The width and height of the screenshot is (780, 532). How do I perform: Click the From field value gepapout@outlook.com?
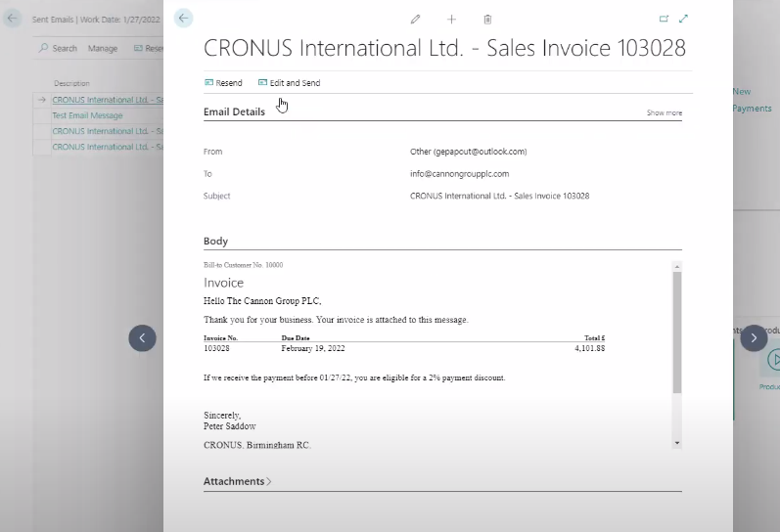click(468, 152)
